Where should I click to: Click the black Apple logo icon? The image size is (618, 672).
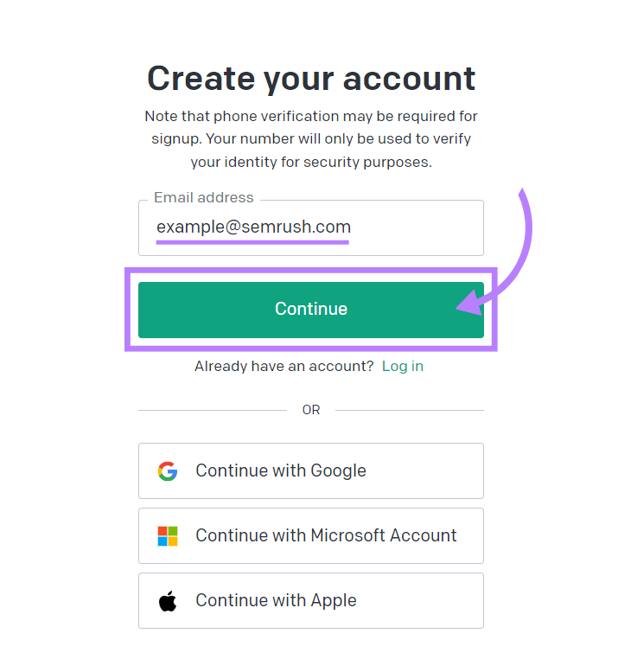click(168, 601)
